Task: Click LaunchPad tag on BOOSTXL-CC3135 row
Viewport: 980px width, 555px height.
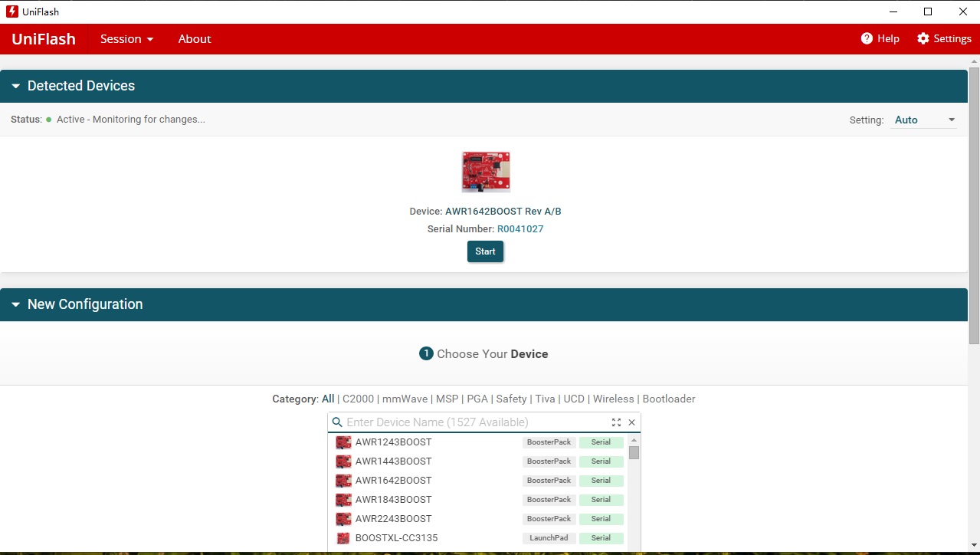Action: click(549, 538)
